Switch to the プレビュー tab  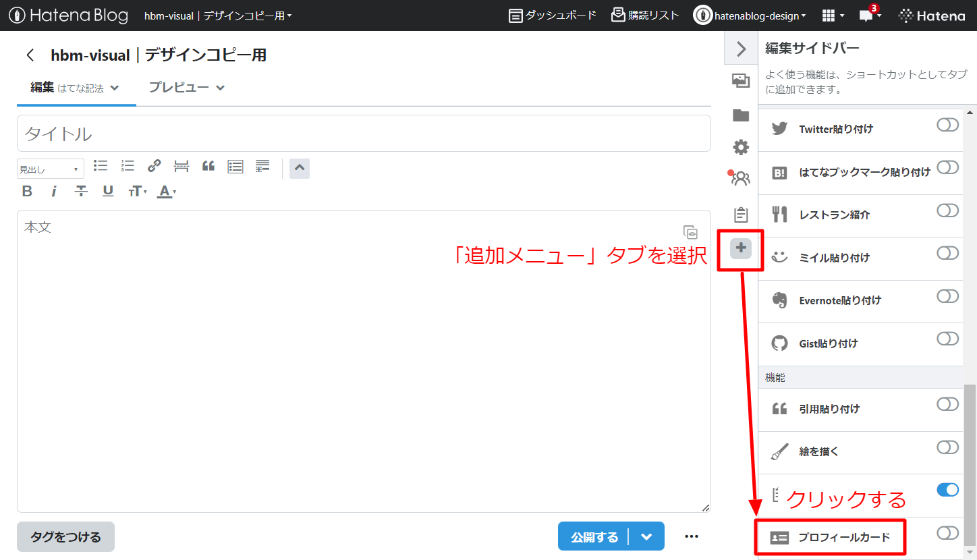point(179,88)
